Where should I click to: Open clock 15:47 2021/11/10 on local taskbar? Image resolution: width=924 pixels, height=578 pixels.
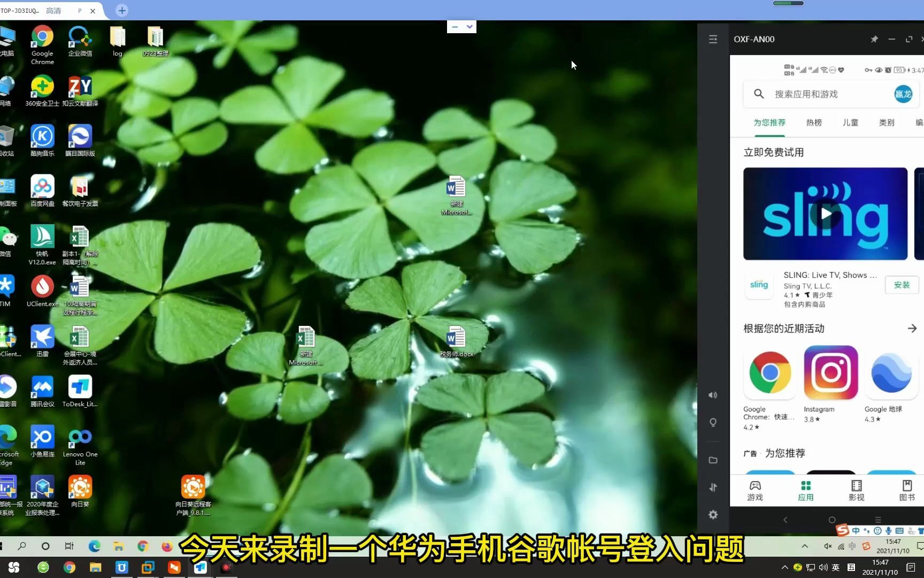point(880,567)
